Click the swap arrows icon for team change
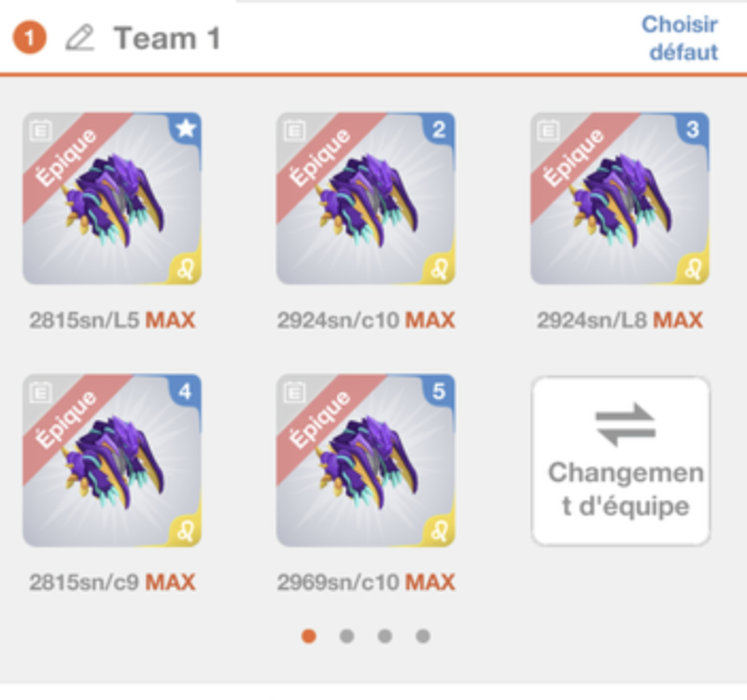This screenshot has width=747, height=700. click(626, 426)
